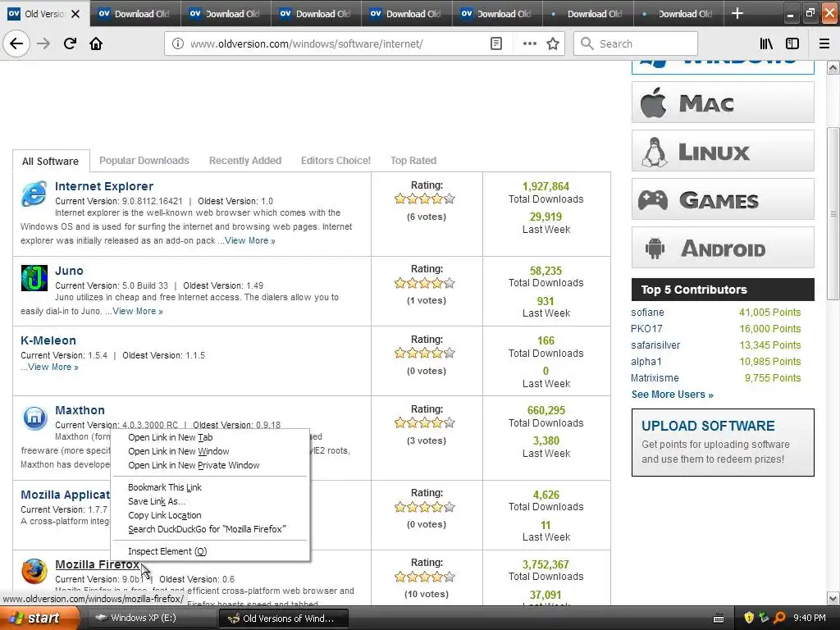This screenshot has height=630, width=840.
Task: Click View More under Internet Explorer description
Action: pos(249,240)
